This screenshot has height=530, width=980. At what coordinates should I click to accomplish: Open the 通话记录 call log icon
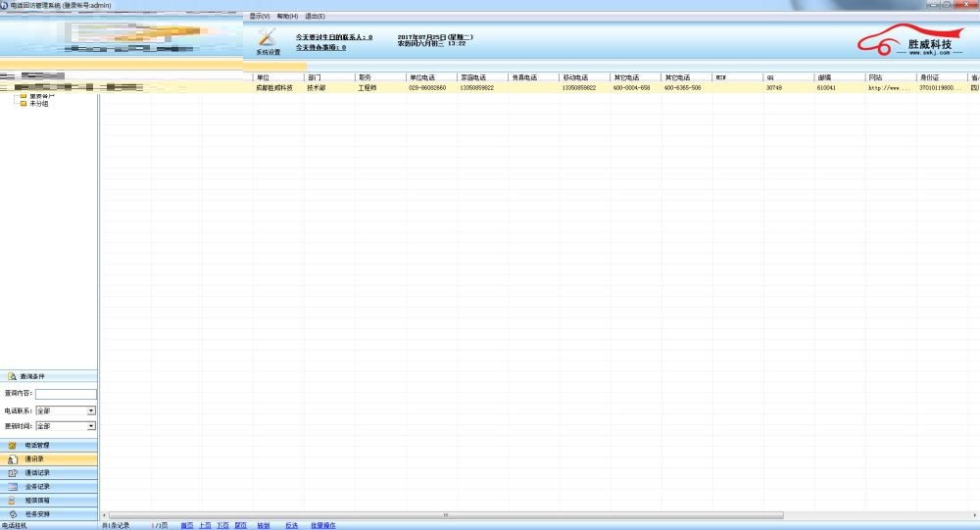click(13, 472)
